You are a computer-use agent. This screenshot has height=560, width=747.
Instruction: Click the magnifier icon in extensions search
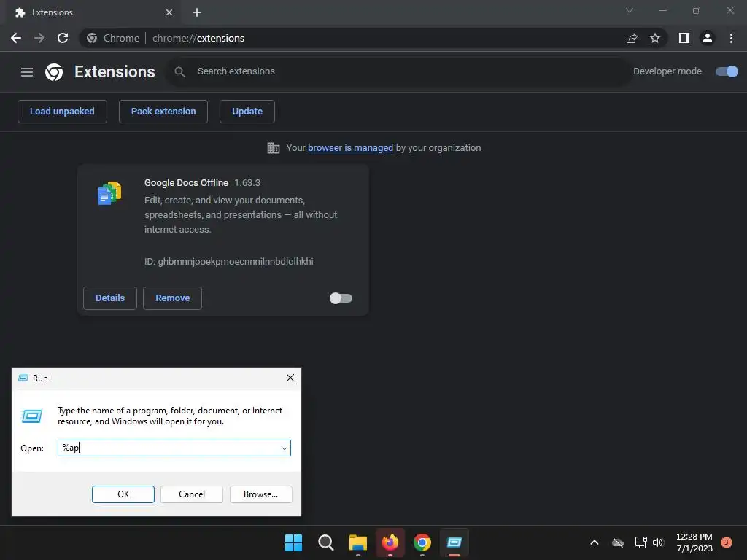coord(179,71)
